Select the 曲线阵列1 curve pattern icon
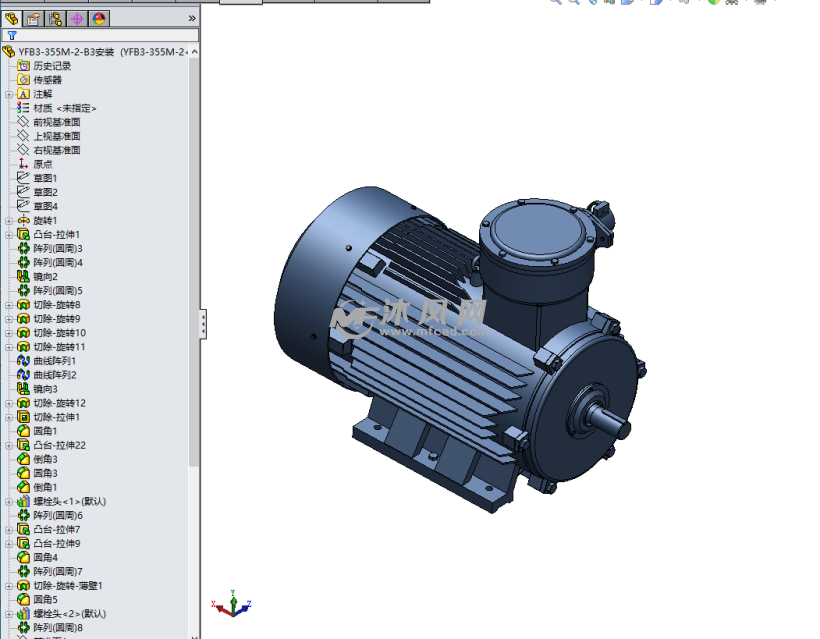 coord(24,360)
